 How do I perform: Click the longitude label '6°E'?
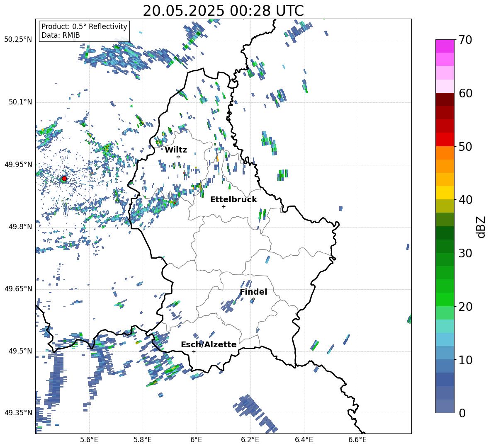pyautogui.click(x=196, y=440)
